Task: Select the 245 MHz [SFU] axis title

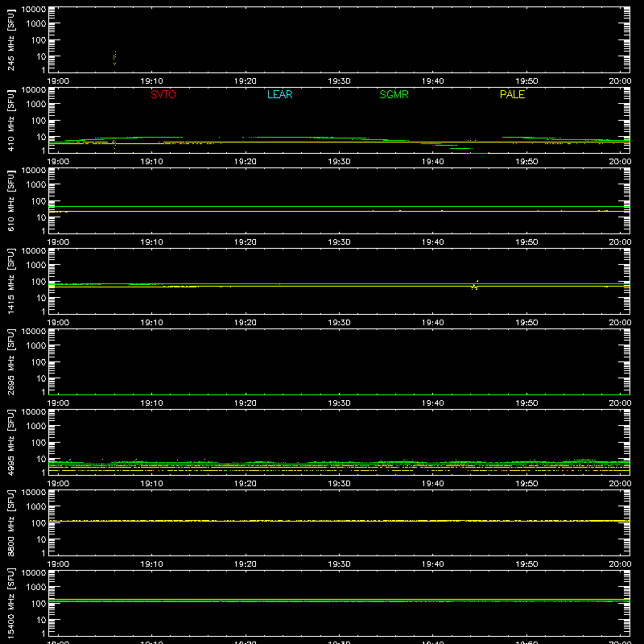Action: (x=10, y=40)
